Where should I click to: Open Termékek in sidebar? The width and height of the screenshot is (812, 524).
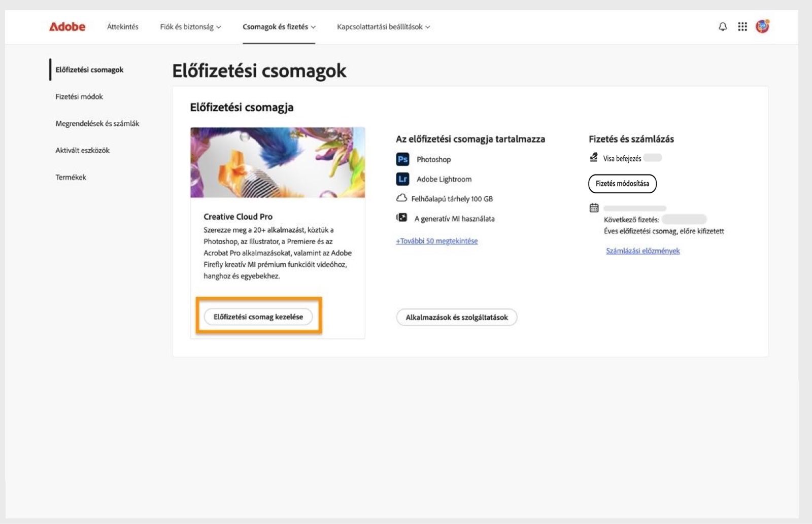coord(71,177)
